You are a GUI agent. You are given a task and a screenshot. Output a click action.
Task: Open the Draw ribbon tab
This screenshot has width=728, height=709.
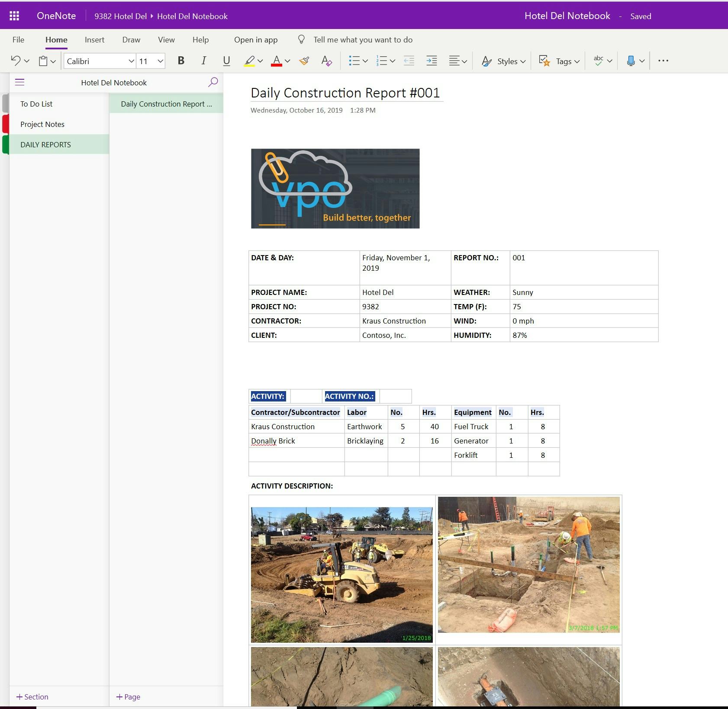130,39
